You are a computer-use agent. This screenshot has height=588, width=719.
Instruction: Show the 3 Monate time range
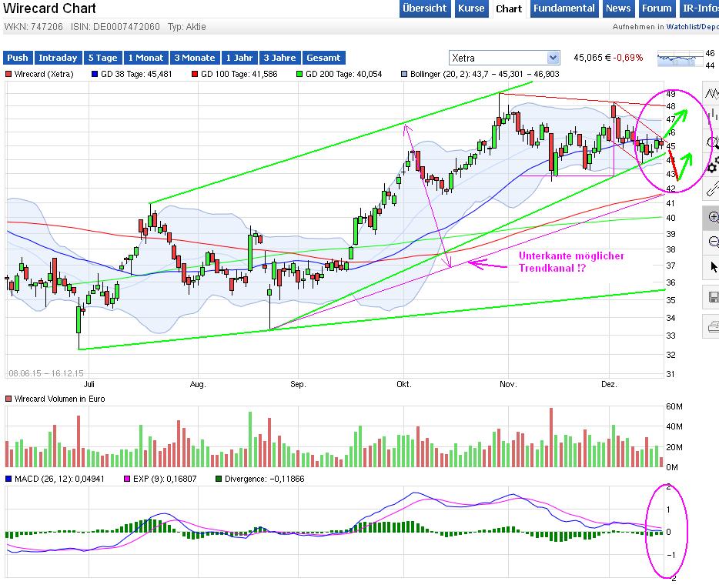[x=195, y=58]
